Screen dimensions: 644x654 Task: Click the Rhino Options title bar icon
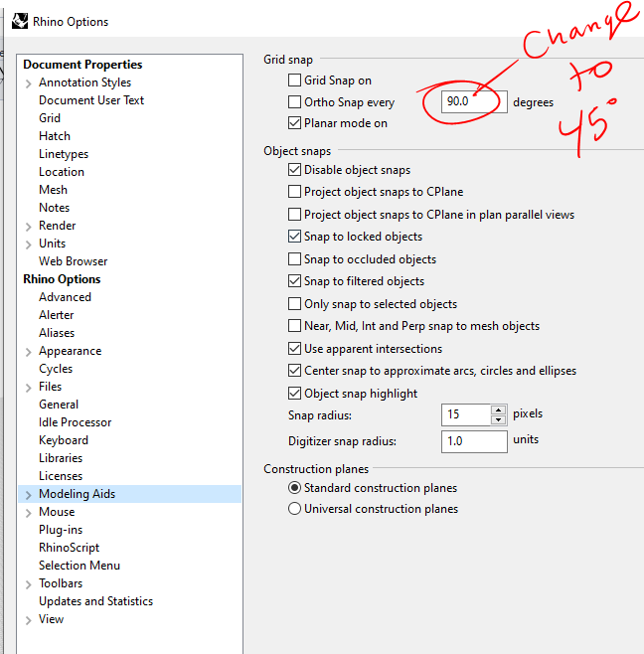[20, 21]
